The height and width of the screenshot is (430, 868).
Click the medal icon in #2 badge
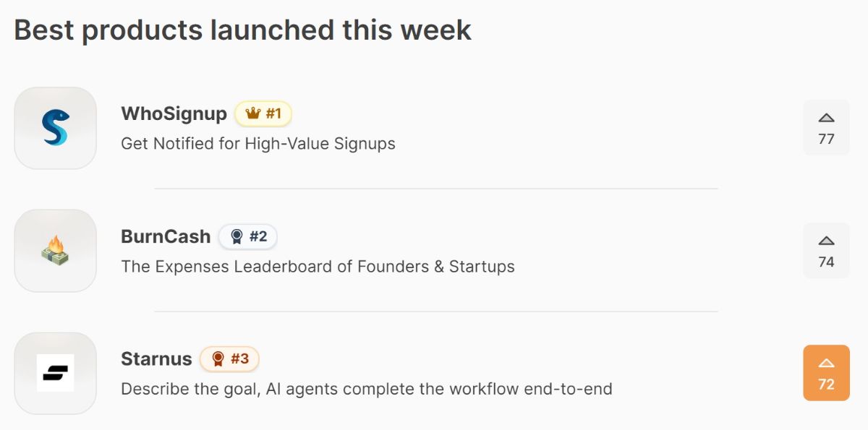tap(236, 236)
